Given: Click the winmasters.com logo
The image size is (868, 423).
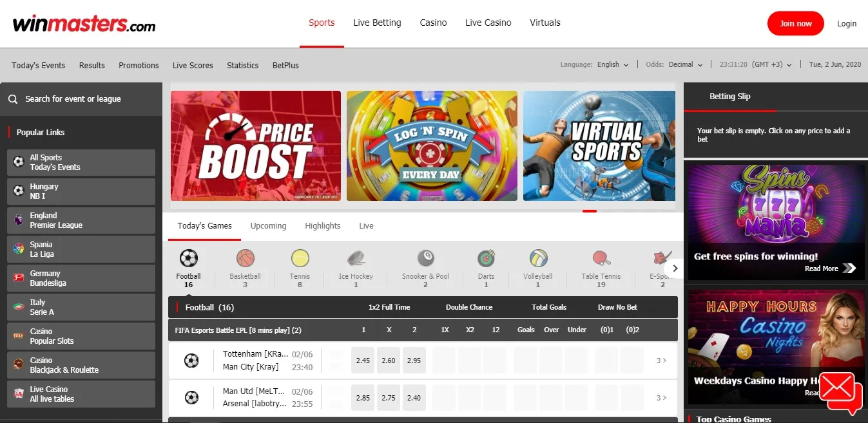Looking at the screenshot, I should [84, 24].
